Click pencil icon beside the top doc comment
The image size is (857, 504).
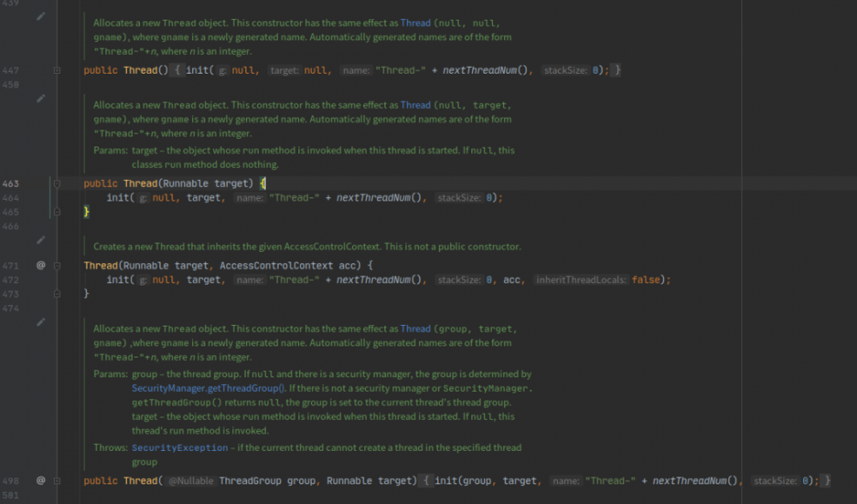40,16
